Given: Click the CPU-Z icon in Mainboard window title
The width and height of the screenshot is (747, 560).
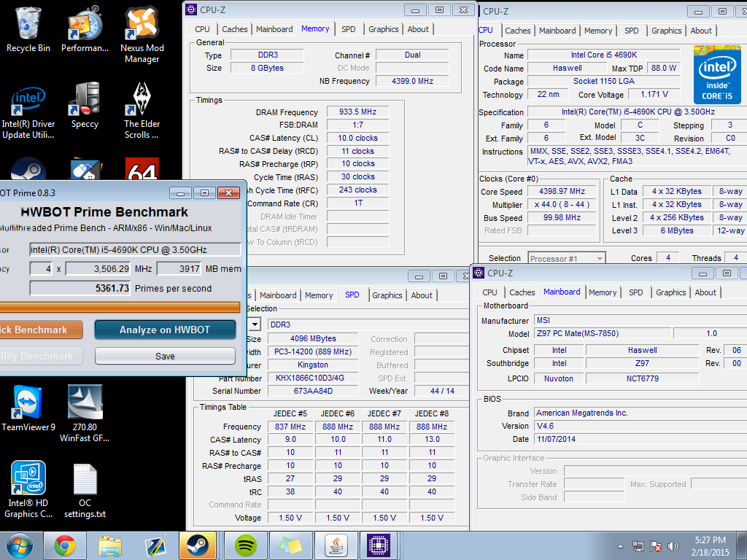Looking at the screenshot, I should [x=479, y=273].
